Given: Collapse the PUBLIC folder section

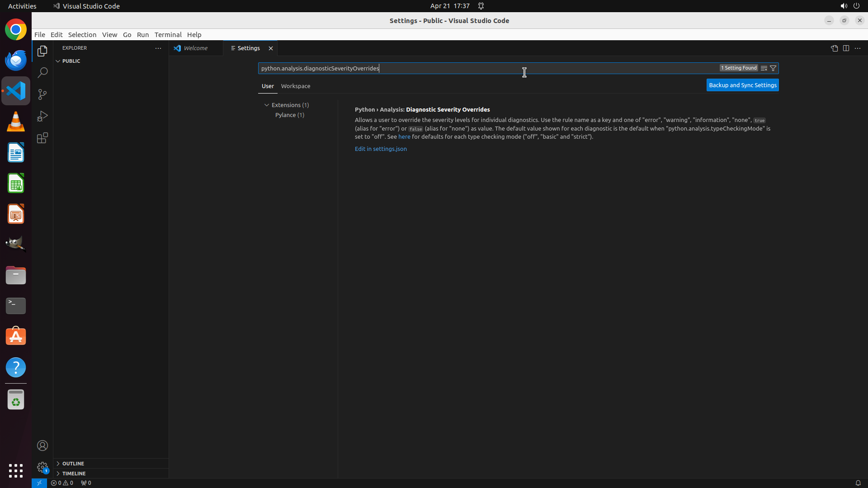Looking at the screenshot, I should click(x=58, y=61).
